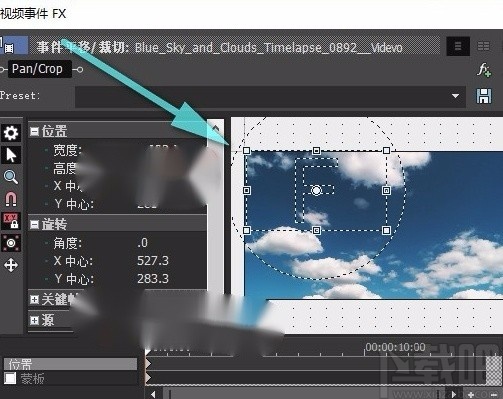
Task: Save the preset with floppy disk icon
Action: 484,96
